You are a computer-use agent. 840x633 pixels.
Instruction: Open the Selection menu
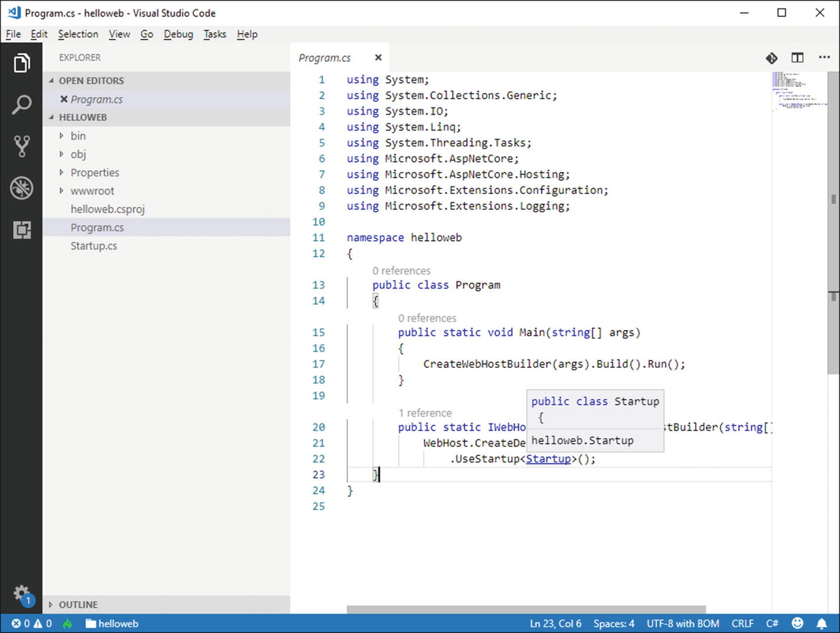(x=78, y=34)
